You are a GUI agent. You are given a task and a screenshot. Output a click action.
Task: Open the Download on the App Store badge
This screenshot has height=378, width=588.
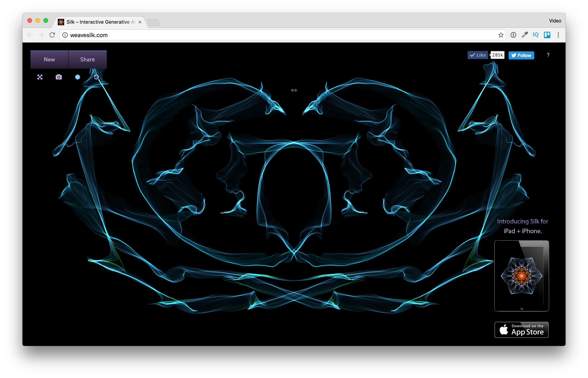pyautogui.click(x=521, y=330)
